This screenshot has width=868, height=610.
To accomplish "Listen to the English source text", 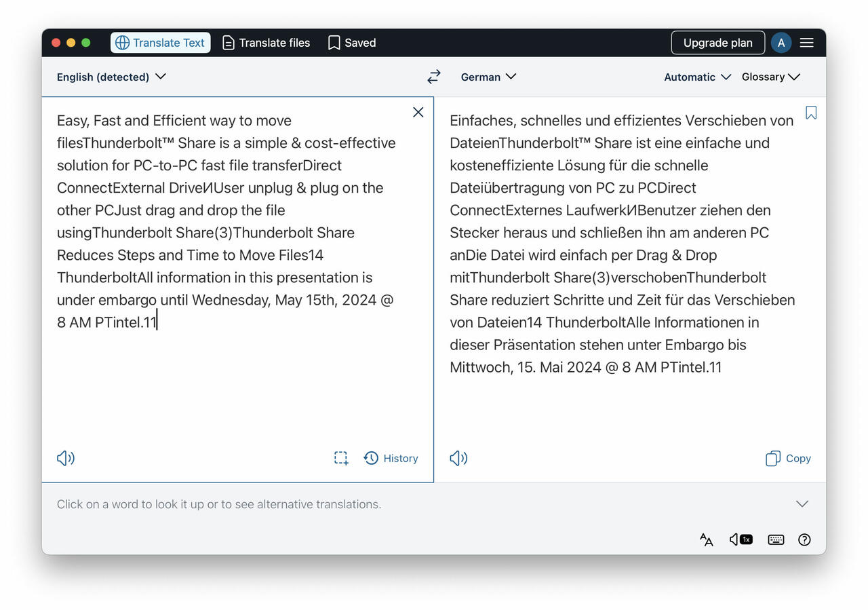I will pos(66,459).
